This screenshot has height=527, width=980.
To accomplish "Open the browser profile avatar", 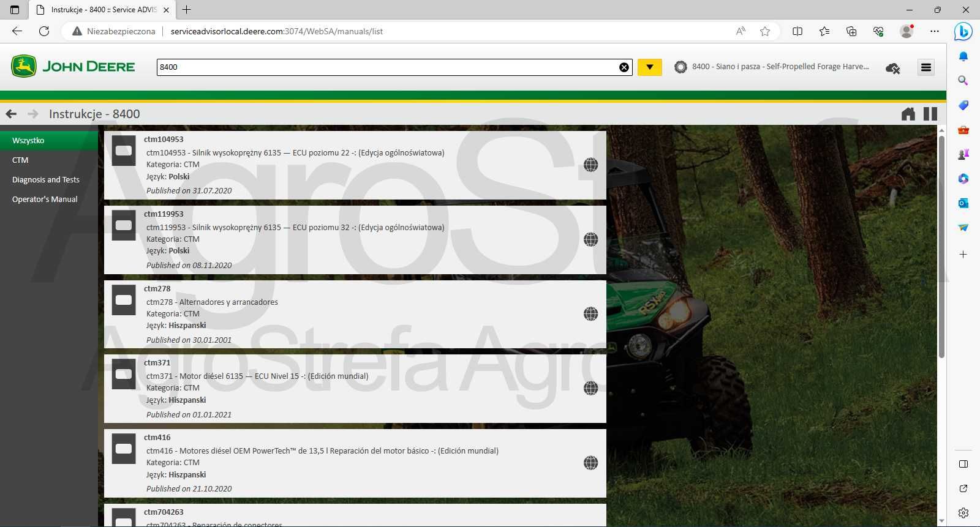I will [x=907, y=31].
